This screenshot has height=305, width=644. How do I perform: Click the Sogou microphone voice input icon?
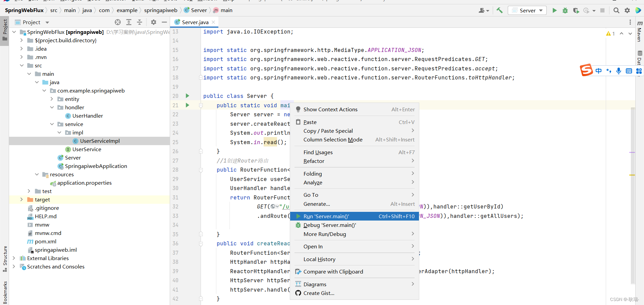619,71
